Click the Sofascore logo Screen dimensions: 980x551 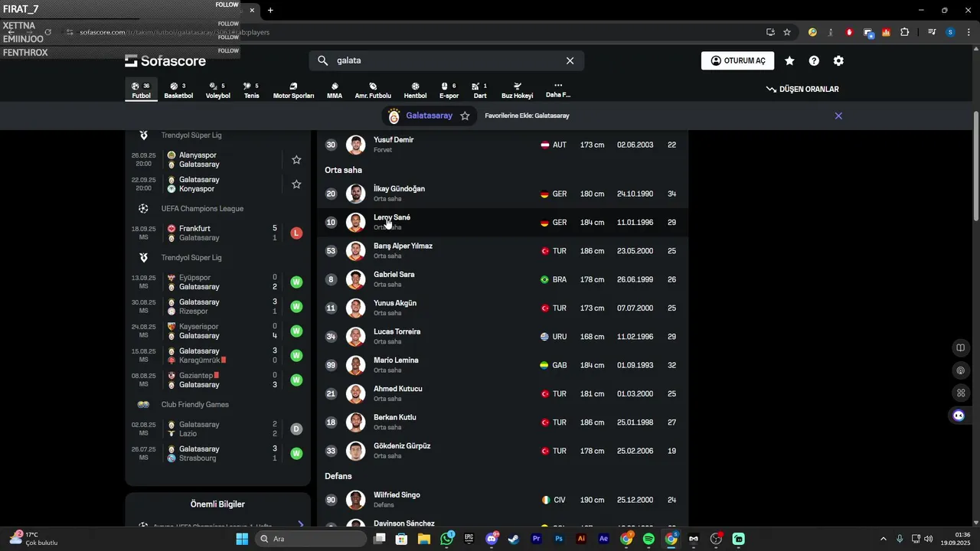(x=165, y=60)
